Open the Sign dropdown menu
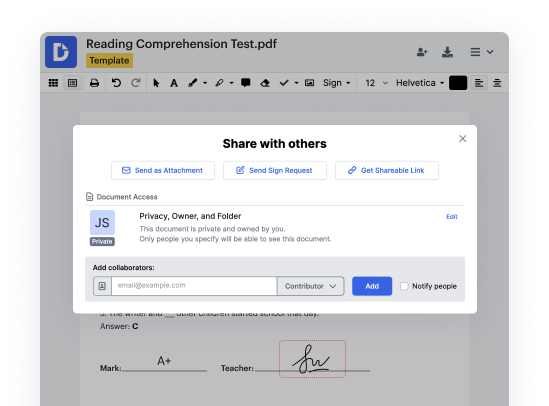This screenshot has height=406, width=549. point(336,83)
